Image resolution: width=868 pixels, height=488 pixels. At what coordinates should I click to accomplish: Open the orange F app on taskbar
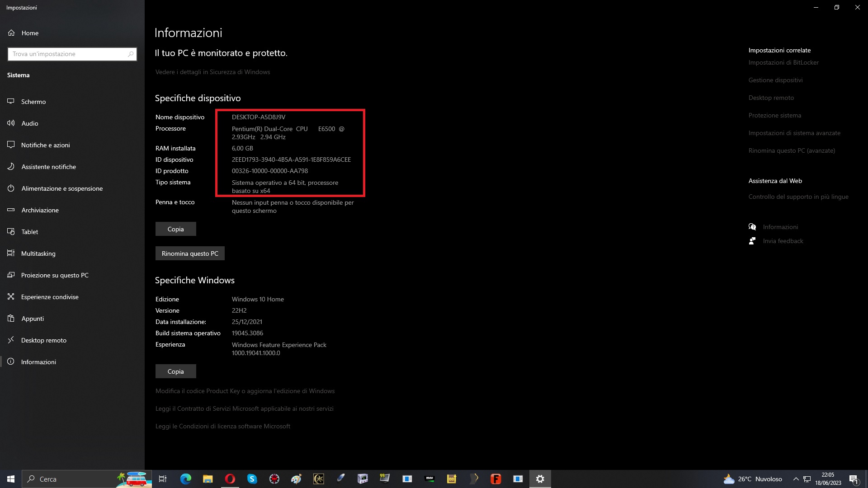(x=496, y=479)
